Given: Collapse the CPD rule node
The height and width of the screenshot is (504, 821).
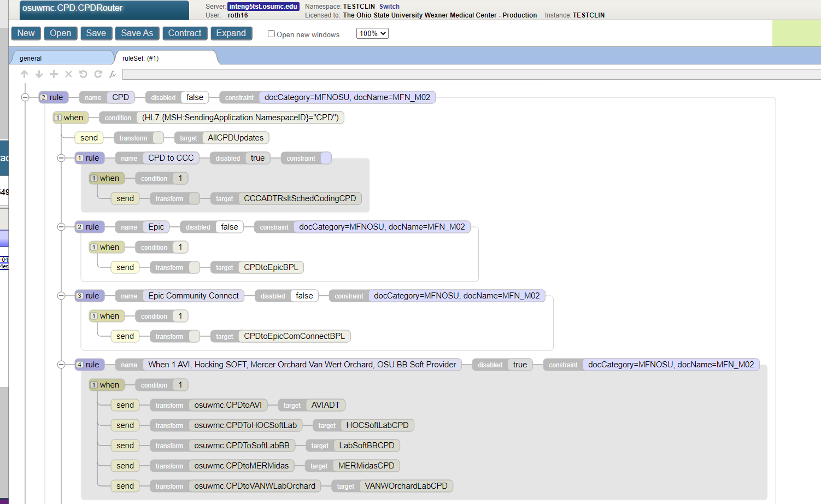Looking at the screenshot, I should 25,97.
